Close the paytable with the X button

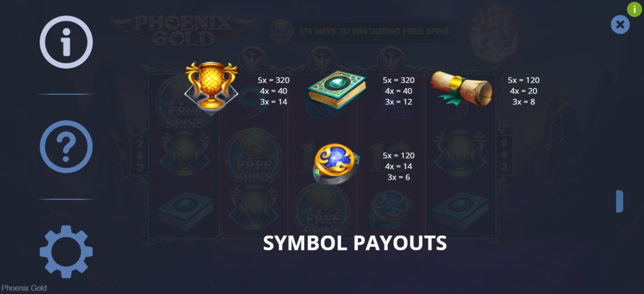620,24
